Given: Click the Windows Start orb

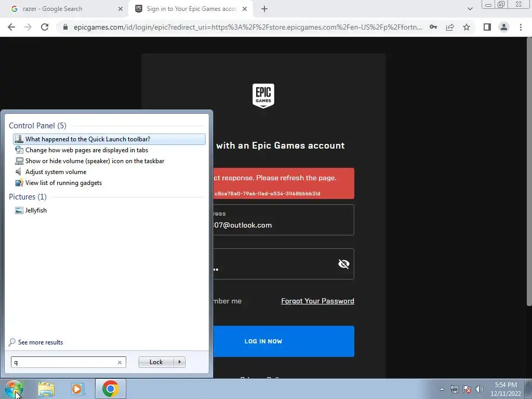Looking at the screenshot, I should [14, 389].
